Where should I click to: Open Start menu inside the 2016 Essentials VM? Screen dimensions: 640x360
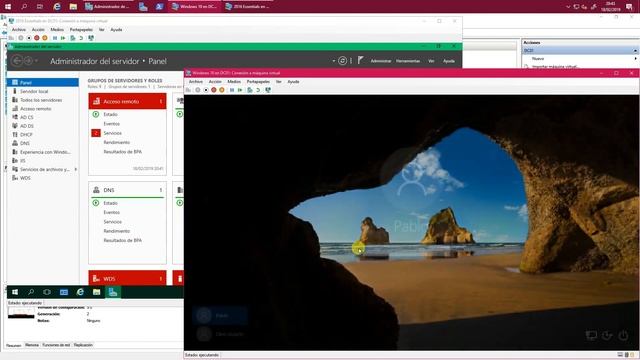click(15, 292)
